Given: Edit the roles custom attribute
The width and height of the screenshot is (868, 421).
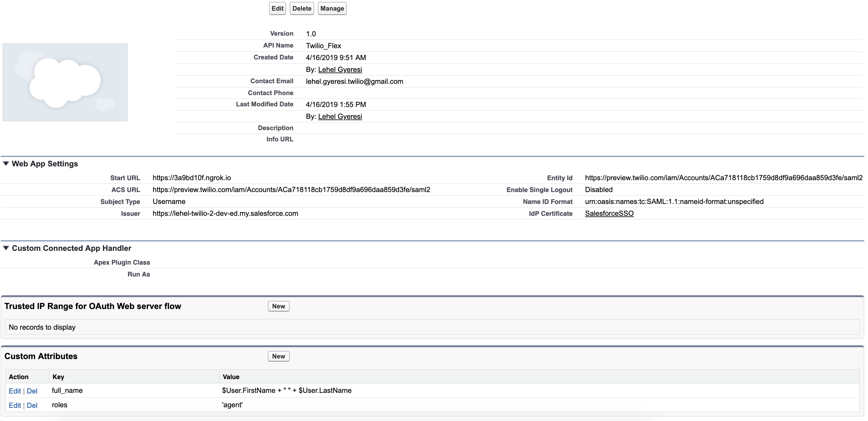Looking at the screenshot, I should 14,405.
